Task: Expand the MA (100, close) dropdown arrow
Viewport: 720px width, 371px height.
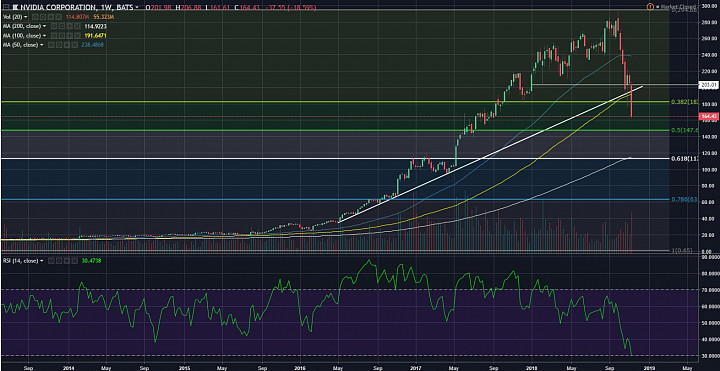Action: tap(44, 36)
